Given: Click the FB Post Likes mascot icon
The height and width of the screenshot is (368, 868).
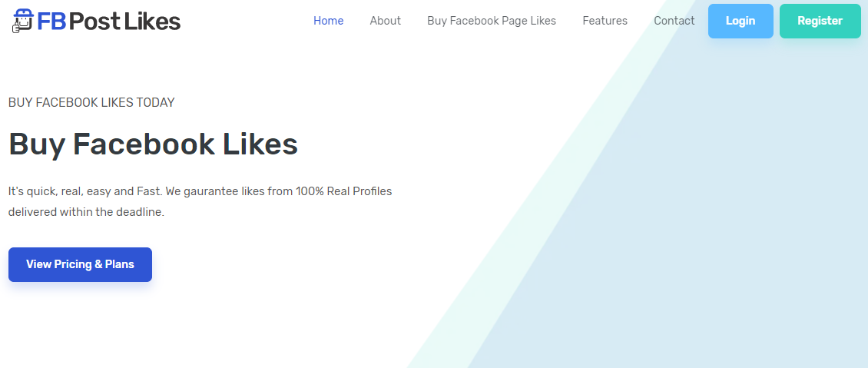Looking at the screenshot, I should click(23, 21).
